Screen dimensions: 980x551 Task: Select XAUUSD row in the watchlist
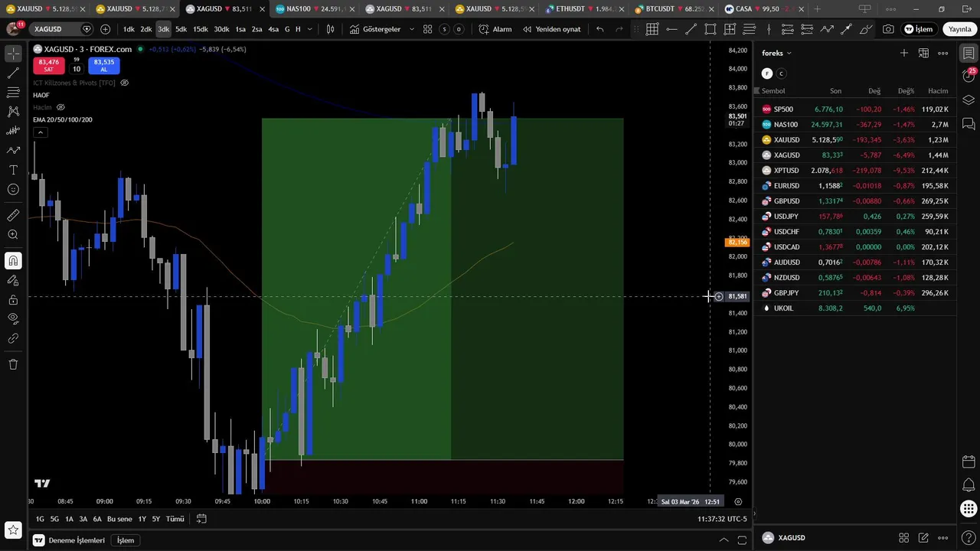pos(855,140)
